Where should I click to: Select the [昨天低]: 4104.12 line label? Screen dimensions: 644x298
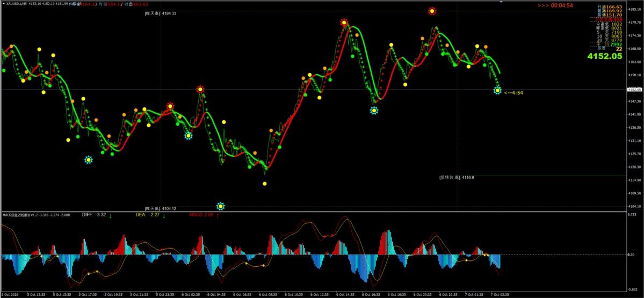pyautogui.click(x=161, y=208)
